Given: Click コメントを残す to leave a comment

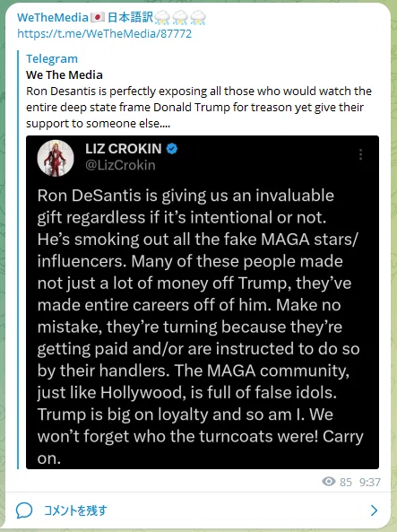Looking at the screenshot, I should pos(75,510).
